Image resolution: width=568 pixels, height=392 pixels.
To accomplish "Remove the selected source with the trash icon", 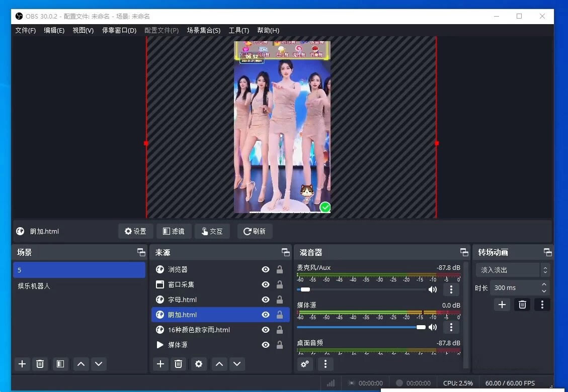I will point(178,364).
